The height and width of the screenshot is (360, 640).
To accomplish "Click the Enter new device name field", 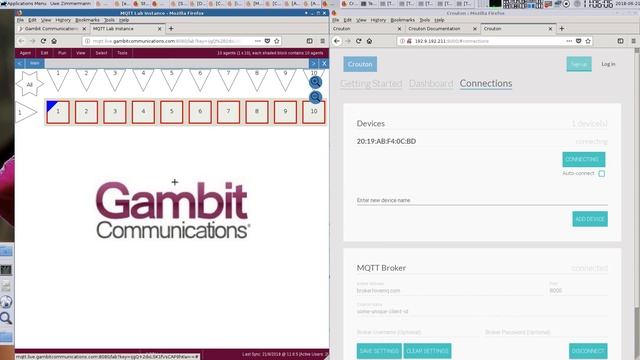I will point(482,200).
